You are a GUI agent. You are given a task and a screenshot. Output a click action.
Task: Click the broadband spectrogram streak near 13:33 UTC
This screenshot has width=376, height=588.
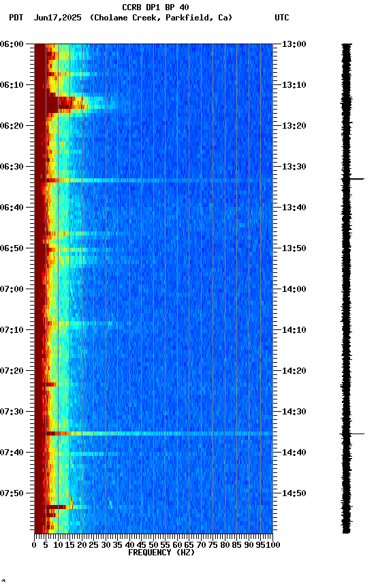(x=159, y=180)
